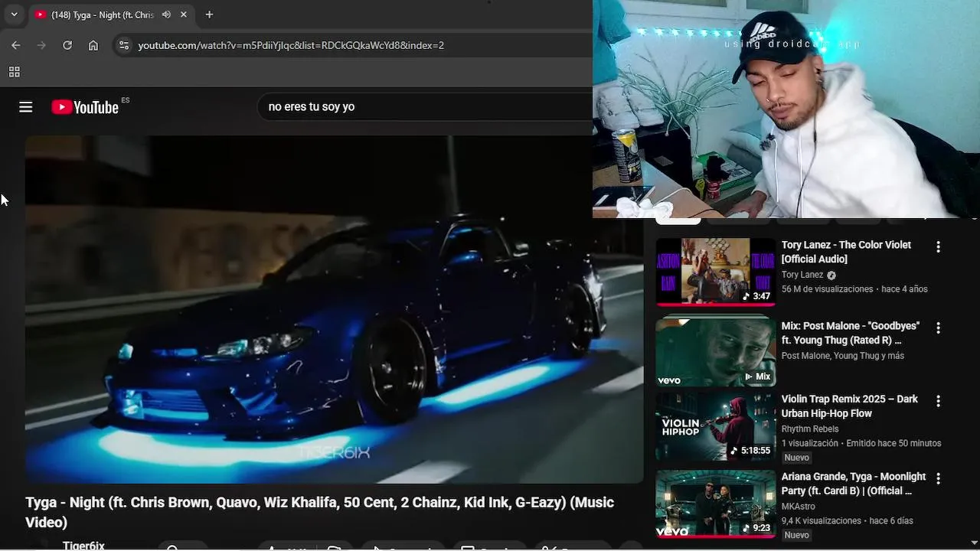Click '56 M de visualizaciones · hace 4 años' text
The width and height of the screenshot is (980, 551).
[x=854, y=289]
